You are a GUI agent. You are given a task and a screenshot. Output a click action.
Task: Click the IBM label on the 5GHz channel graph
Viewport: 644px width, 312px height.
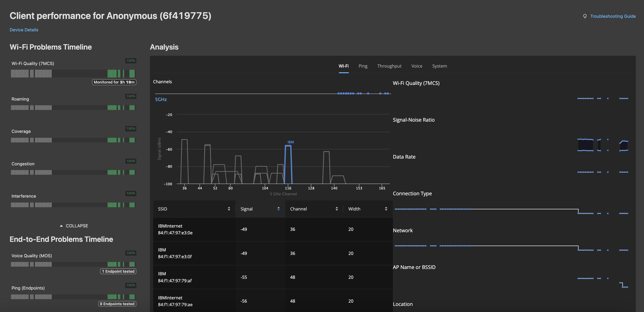click(x=290, y=142)
